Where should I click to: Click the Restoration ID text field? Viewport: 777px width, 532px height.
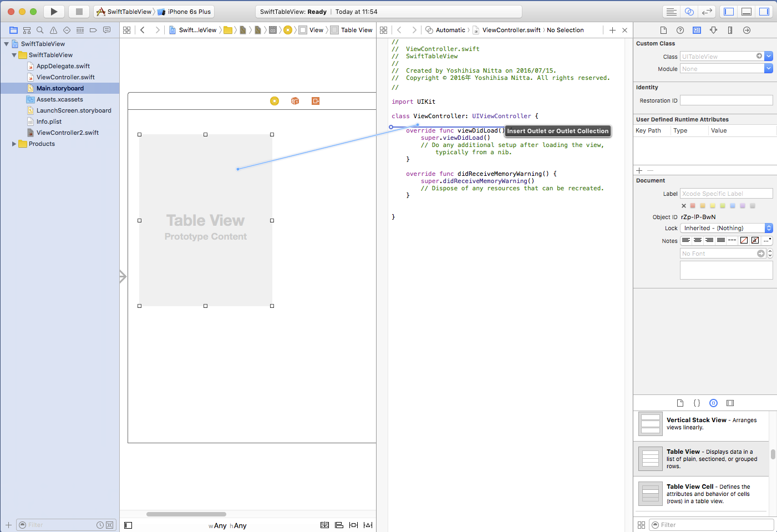point(726,100)
